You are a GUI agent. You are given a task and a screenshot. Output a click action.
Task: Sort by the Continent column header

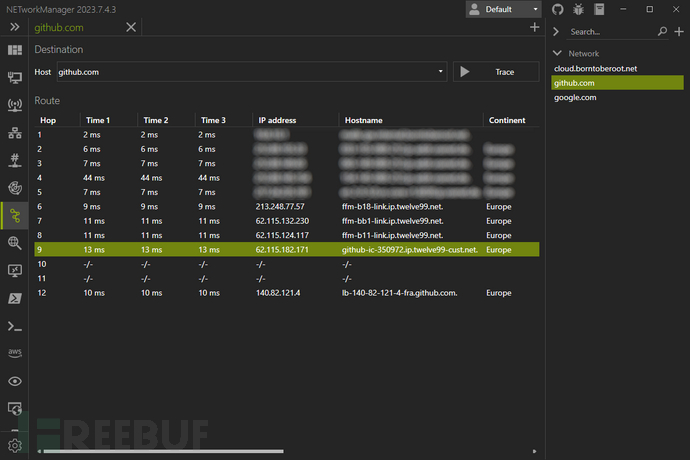[x=507, y=120]
